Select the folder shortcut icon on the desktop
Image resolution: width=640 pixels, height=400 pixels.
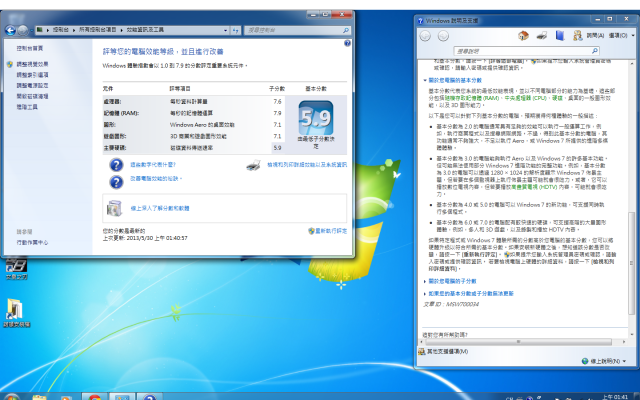(x=14, y=309)
